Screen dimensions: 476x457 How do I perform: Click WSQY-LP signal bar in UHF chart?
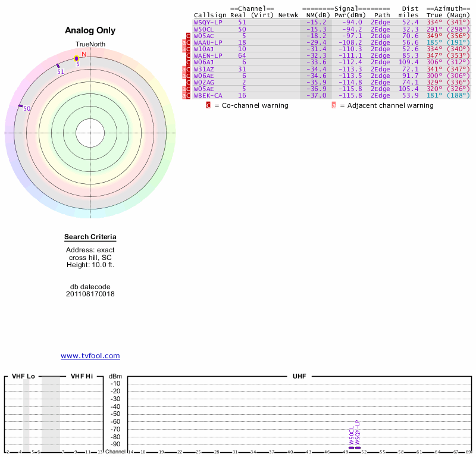(x=358, y=447)
